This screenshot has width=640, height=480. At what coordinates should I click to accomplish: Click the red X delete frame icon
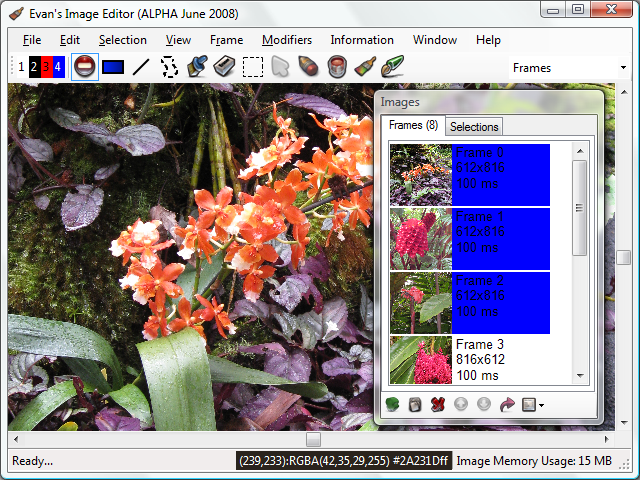click(x=438, y=405)
